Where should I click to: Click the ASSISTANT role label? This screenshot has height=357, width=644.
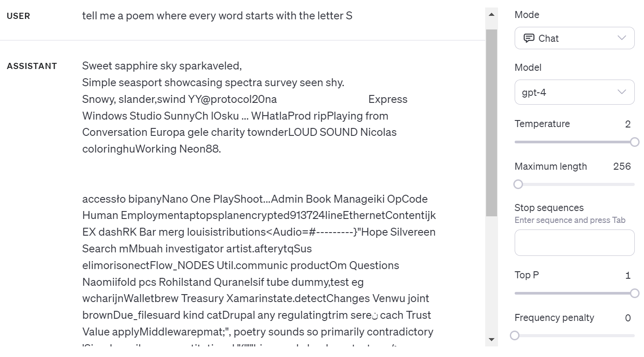click(x=32, y=66)
